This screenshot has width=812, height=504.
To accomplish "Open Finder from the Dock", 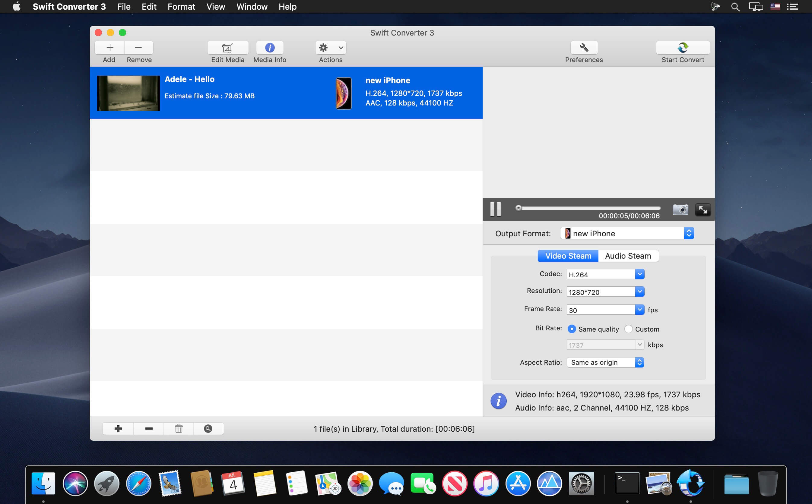I will (x=43, y=483).
